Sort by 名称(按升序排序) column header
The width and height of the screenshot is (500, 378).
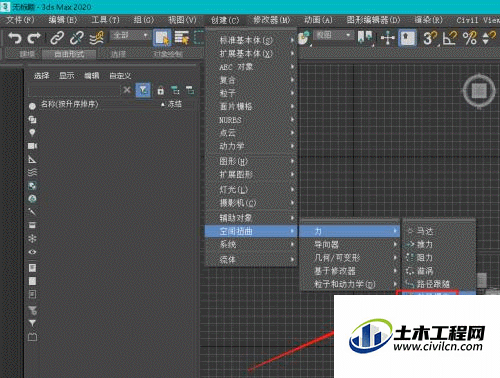(x=69, y=104)
